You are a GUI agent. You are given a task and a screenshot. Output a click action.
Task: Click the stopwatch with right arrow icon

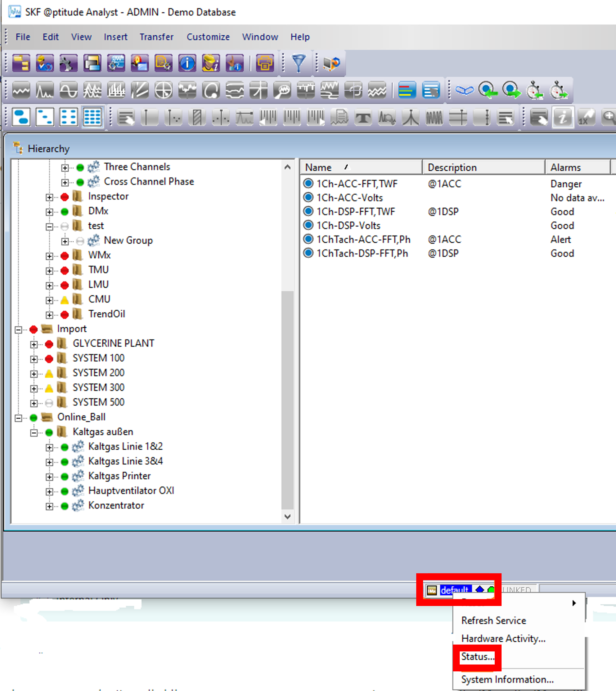point(558,90)
